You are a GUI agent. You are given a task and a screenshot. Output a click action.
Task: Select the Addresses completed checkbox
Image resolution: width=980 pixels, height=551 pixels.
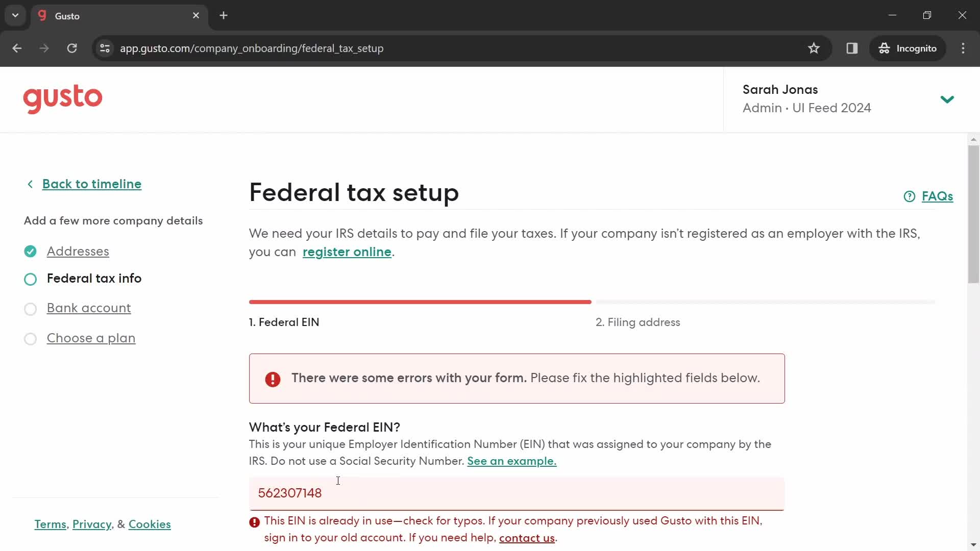click(x=30, y=251)
